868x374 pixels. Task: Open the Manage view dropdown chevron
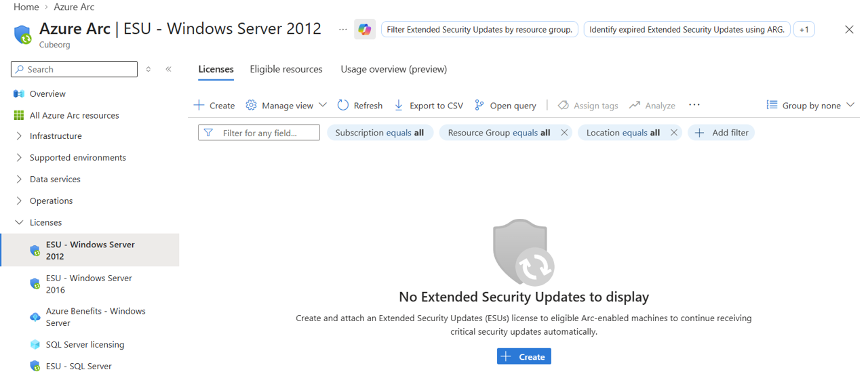tap(323, 105)
